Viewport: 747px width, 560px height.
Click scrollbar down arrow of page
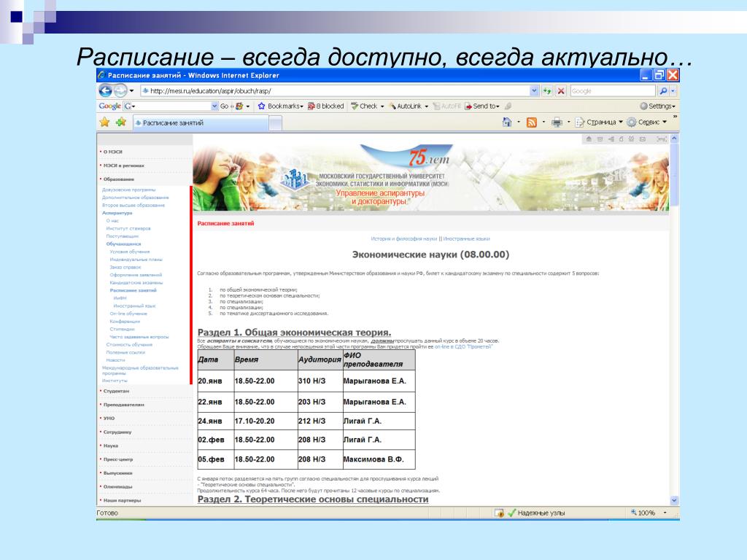pos(674,500)
